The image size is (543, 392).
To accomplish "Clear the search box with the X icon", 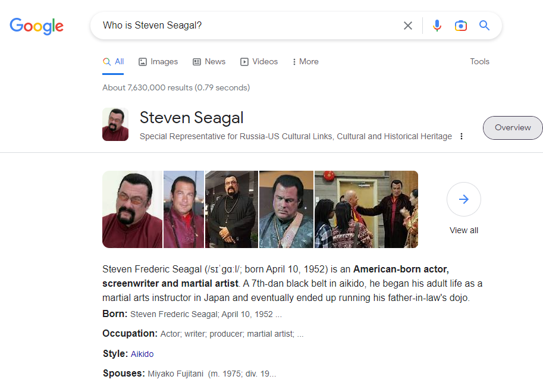I will [407, 26].
